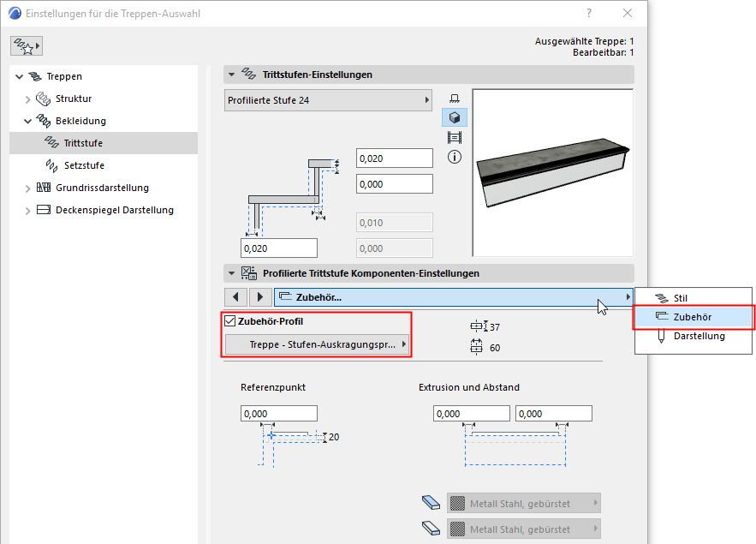Switch preview to 2D symbol view icon
The height and width of the screenshot is (544, 756).
click(454, 99)
